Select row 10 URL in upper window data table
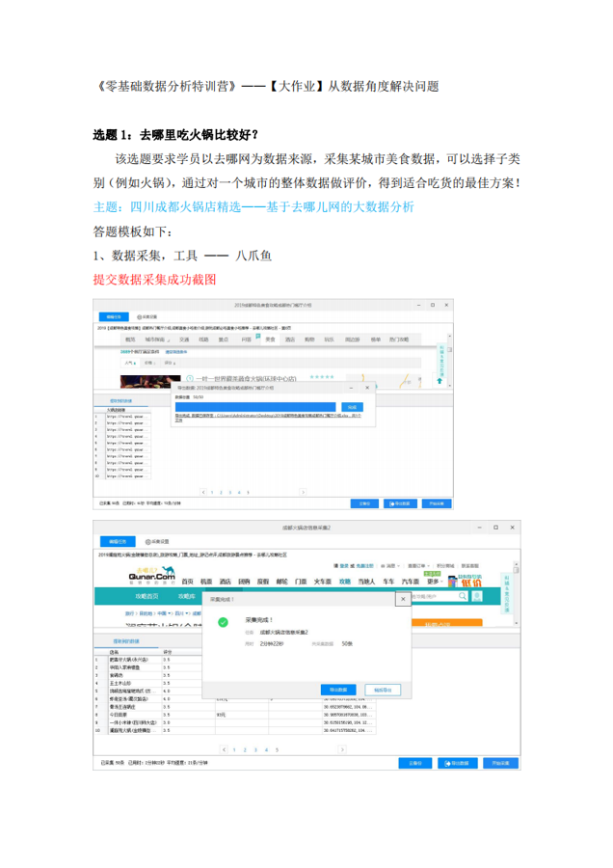 point(128,476)
